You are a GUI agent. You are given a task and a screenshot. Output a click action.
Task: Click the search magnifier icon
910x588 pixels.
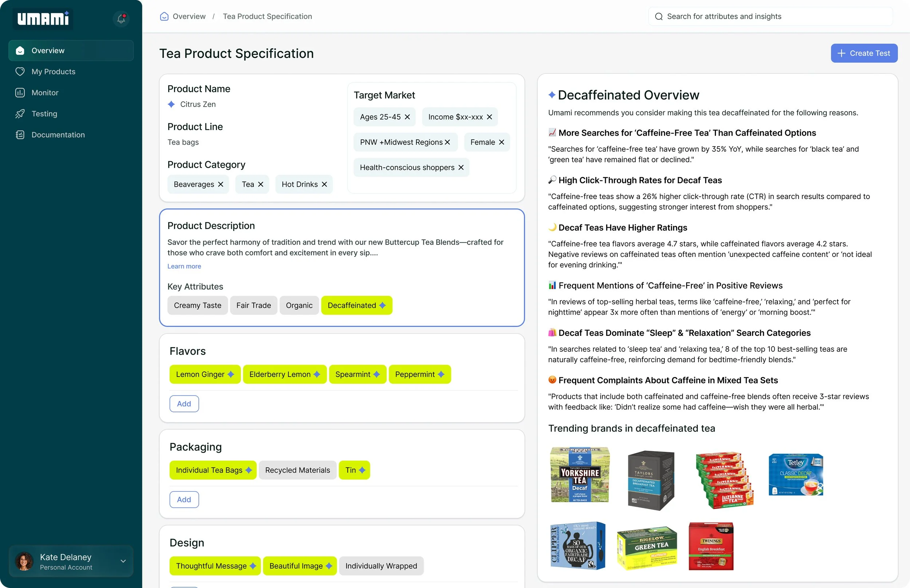[x=659, y=16]
